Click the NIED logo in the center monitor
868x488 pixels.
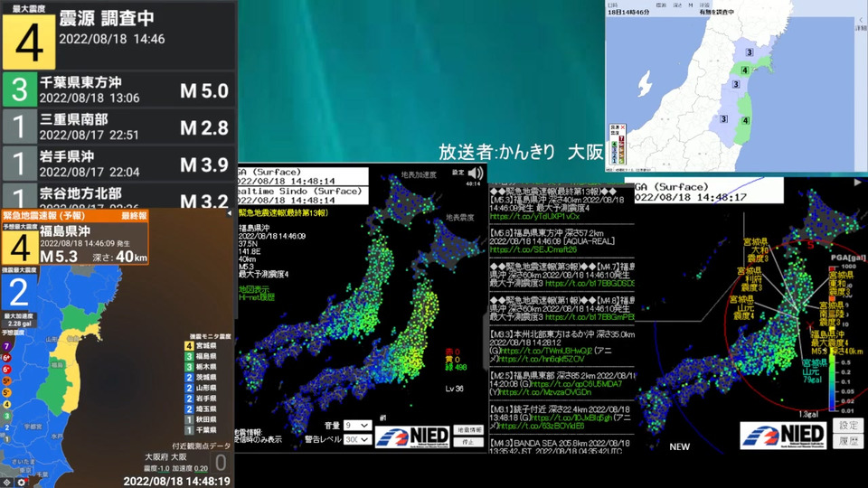pos(413,437)
